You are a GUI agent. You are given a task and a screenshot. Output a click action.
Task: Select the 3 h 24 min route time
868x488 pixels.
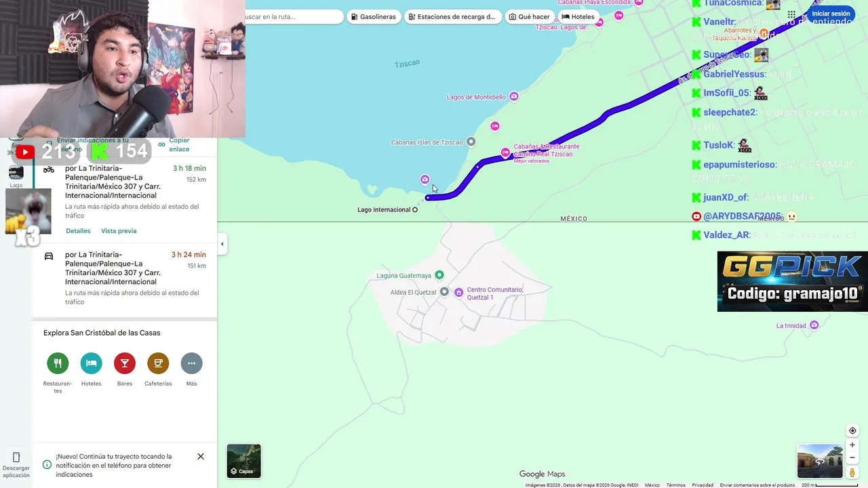(x=189, y=255)
